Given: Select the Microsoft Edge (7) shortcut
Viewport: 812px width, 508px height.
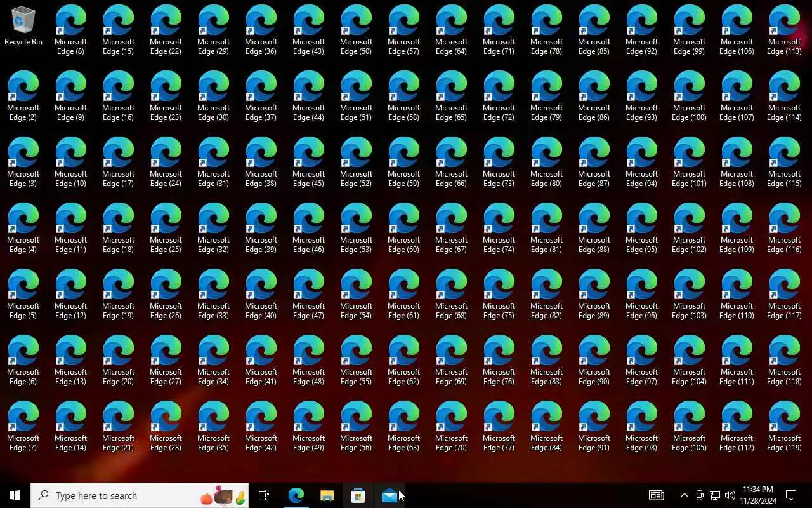Looking at the screenshot, I should (x=23, y=427).
